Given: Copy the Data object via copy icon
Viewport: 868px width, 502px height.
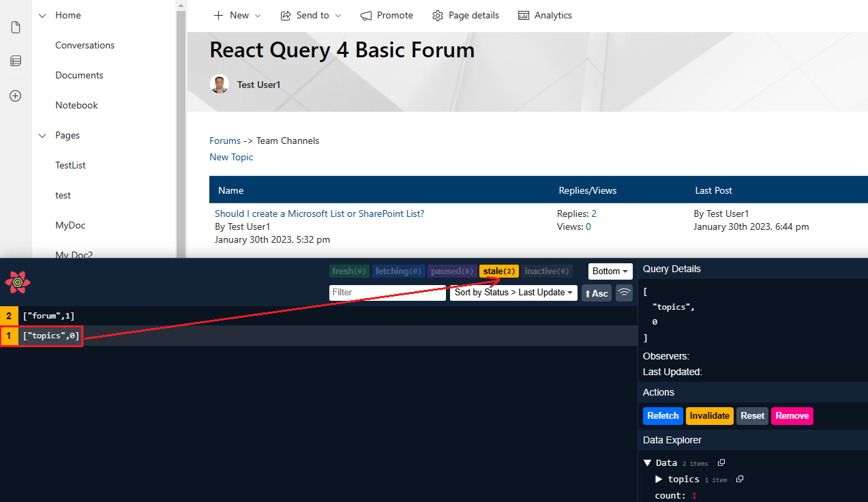Looking at the screenshot, I should pyautogui.click(x=721, y=463).
